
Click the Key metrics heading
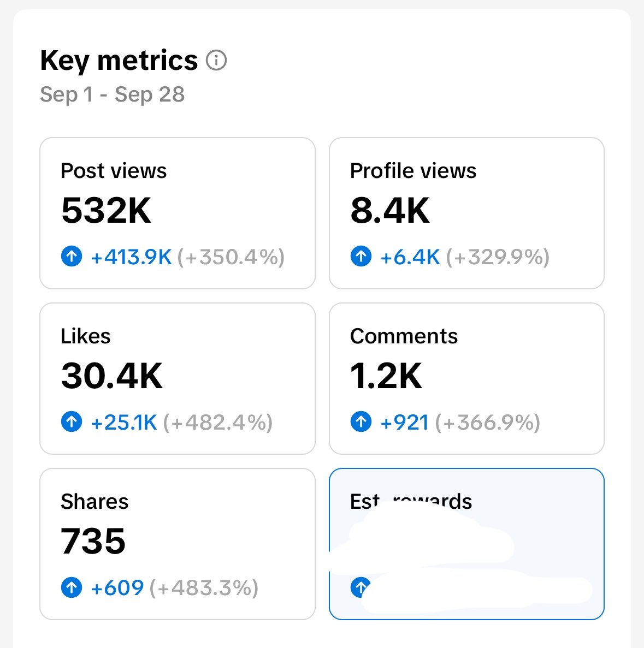[x=119, y=61]
